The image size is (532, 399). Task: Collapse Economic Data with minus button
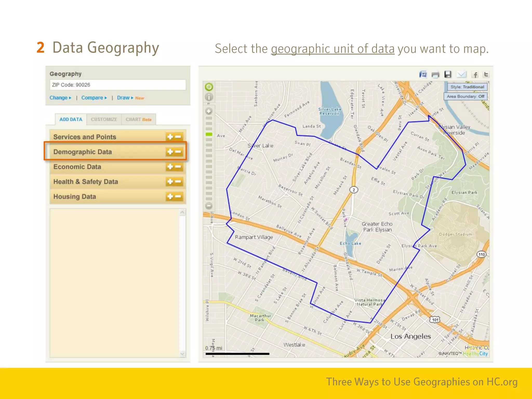point(178,167)
